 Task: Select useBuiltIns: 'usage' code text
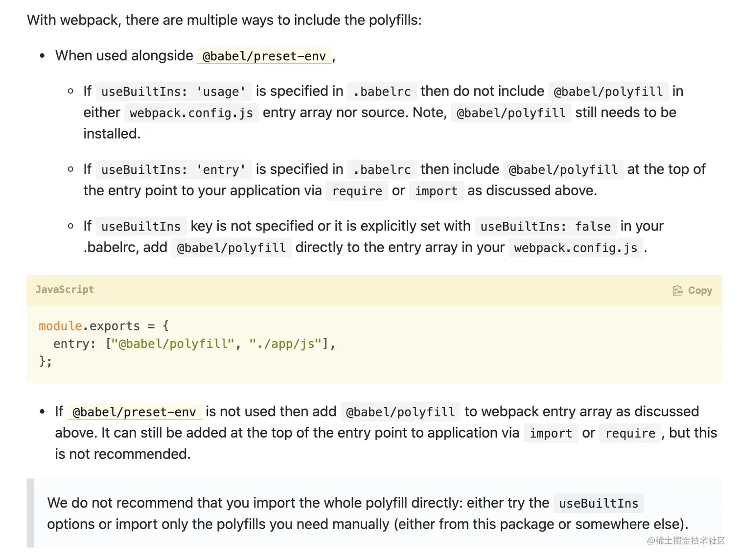pos(173,91)
